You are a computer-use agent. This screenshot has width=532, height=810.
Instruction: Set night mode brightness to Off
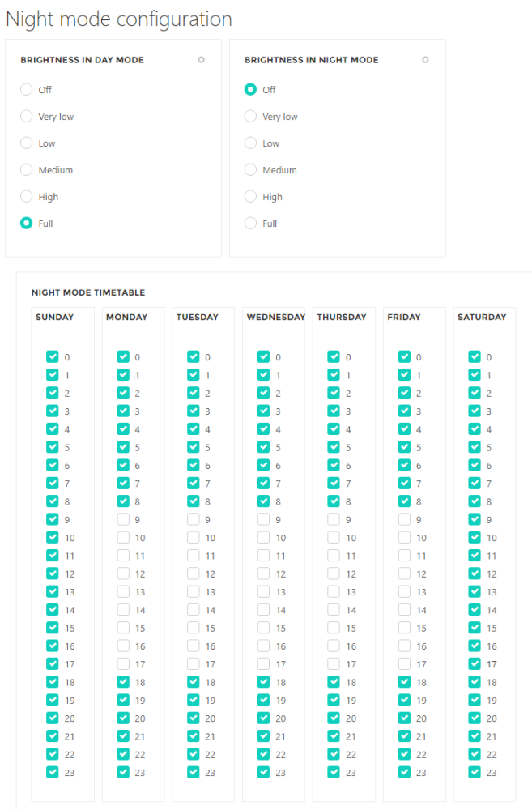[x=250, y=90]
